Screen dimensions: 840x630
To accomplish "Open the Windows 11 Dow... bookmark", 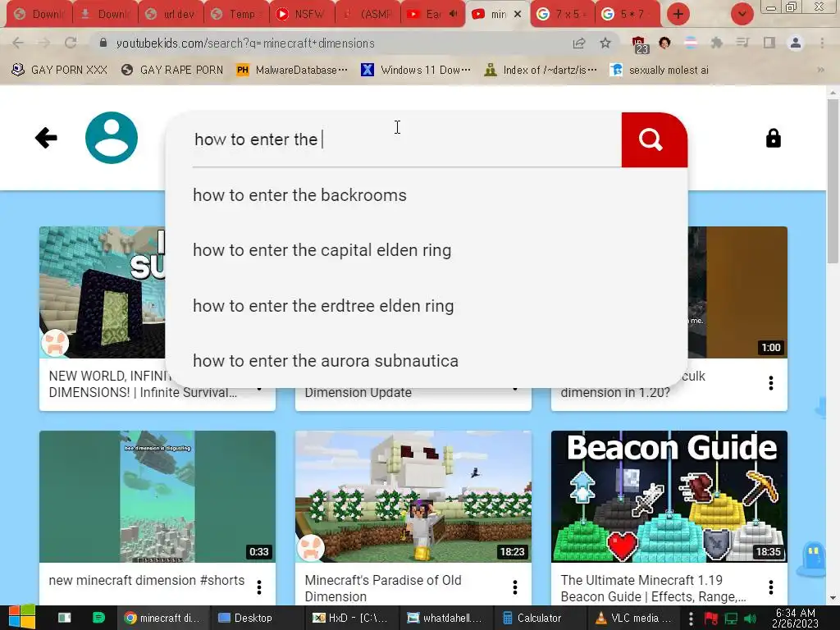I will [x=416, y=70].
